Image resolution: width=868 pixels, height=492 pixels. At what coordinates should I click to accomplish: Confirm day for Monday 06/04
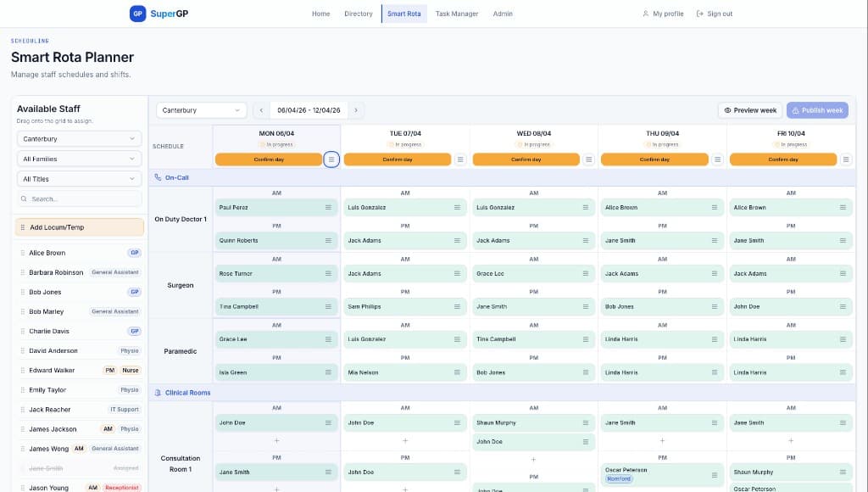269,159
